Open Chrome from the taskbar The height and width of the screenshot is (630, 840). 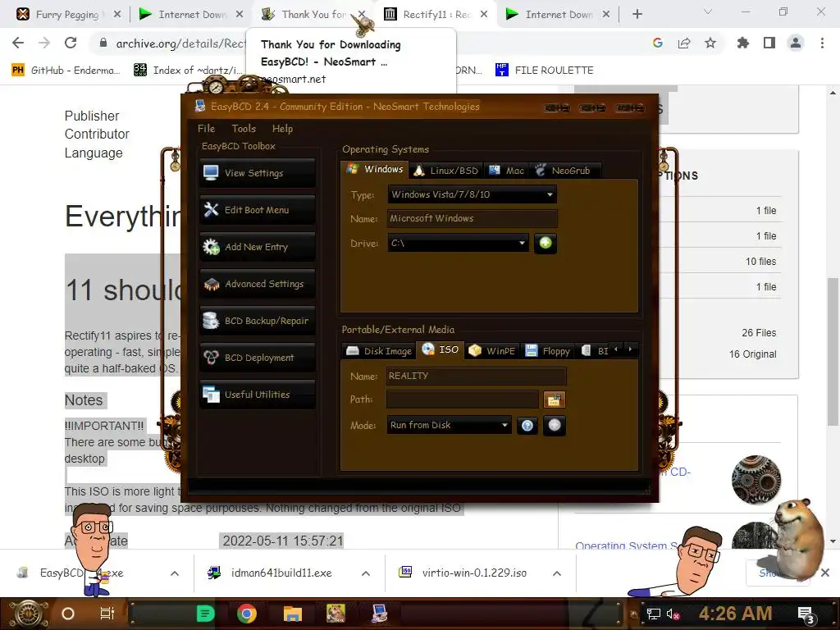(x=247, y=614)
